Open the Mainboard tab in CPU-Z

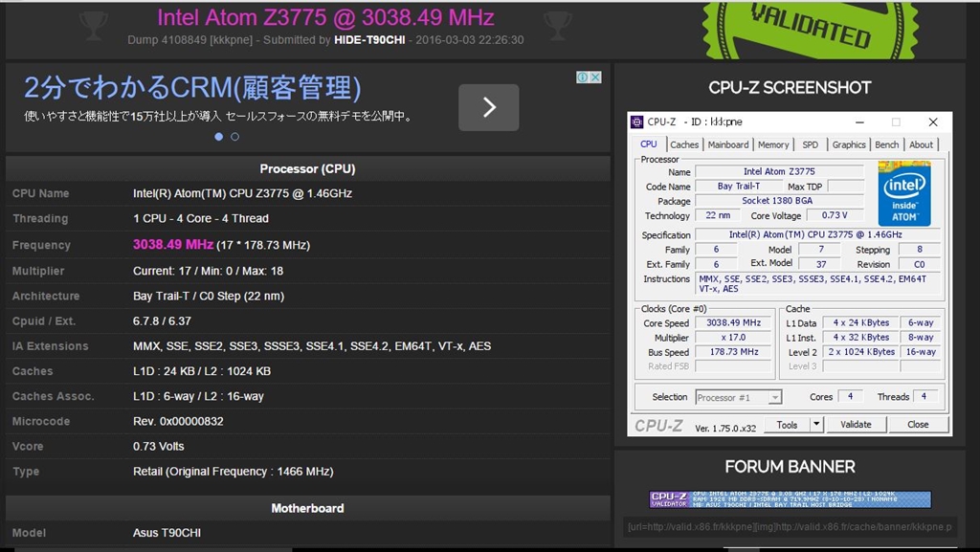coord(728,144)
